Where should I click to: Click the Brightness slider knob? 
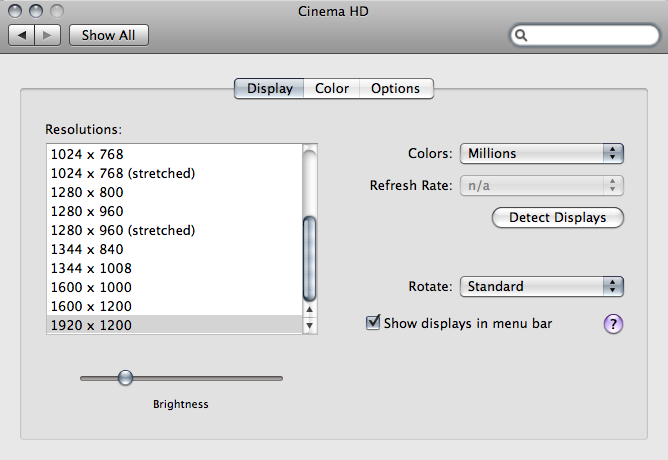[x=125, y=378]
